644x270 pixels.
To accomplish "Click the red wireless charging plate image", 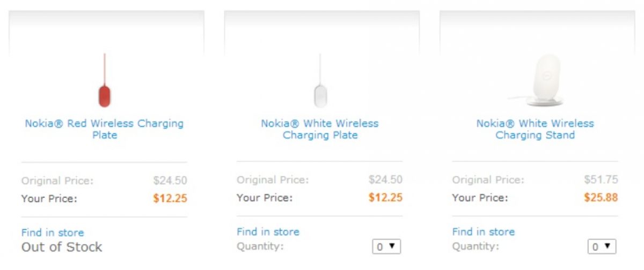I will pos(105,90).
